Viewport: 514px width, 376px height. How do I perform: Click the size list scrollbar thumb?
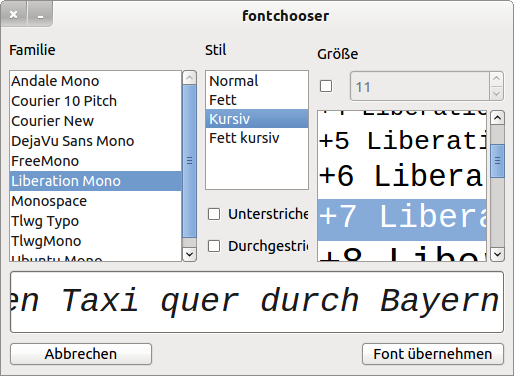(x=497, y=161)
